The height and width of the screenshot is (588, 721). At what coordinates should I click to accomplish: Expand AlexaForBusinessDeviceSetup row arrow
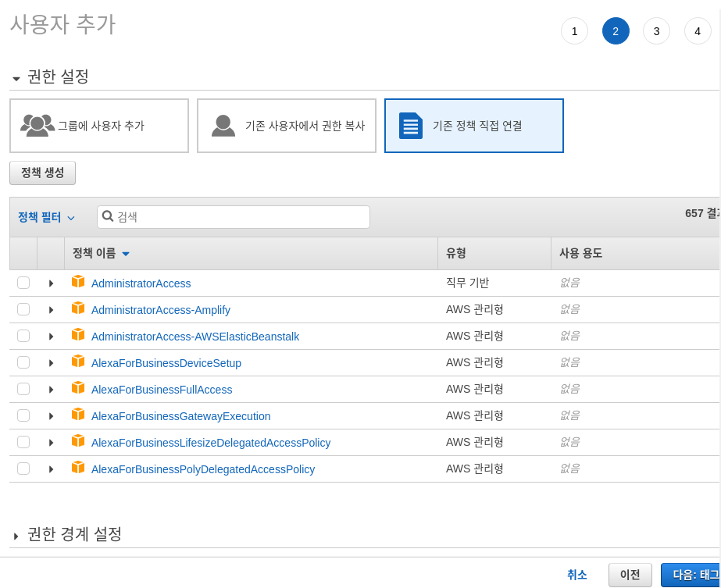pos(51,363)
